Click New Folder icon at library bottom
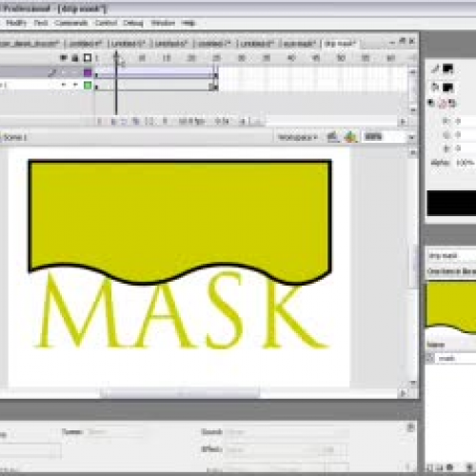 [440, 467]
